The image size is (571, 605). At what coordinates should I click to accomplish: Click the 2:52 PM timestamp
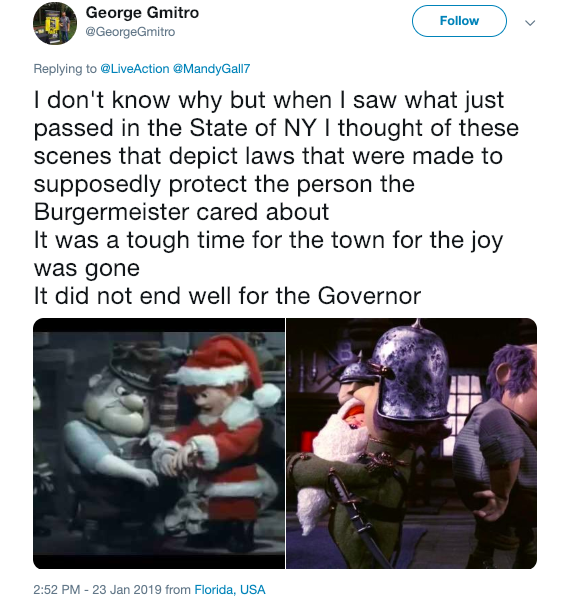[57, 590]
